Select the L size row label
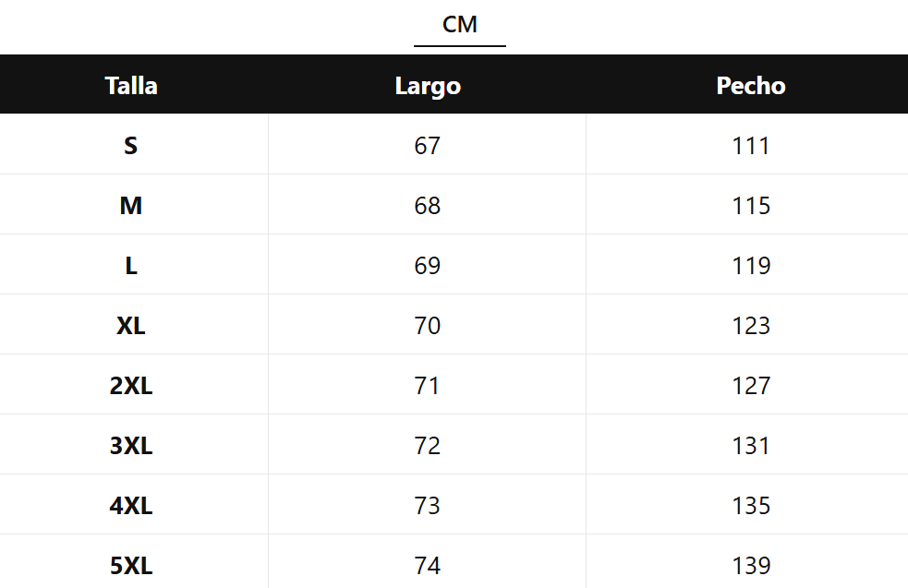The width and height of the screenshot is (908, 588). click(x=131, y=266)
